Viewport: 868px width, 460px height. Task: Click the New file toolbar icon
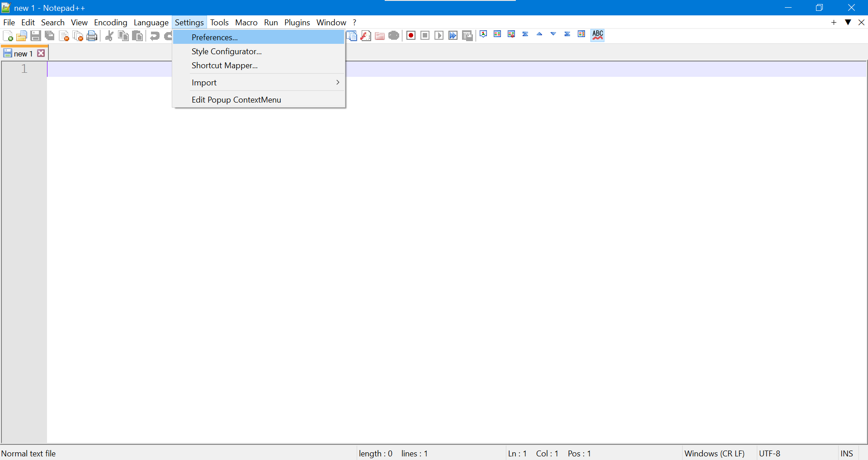[8, 36]
